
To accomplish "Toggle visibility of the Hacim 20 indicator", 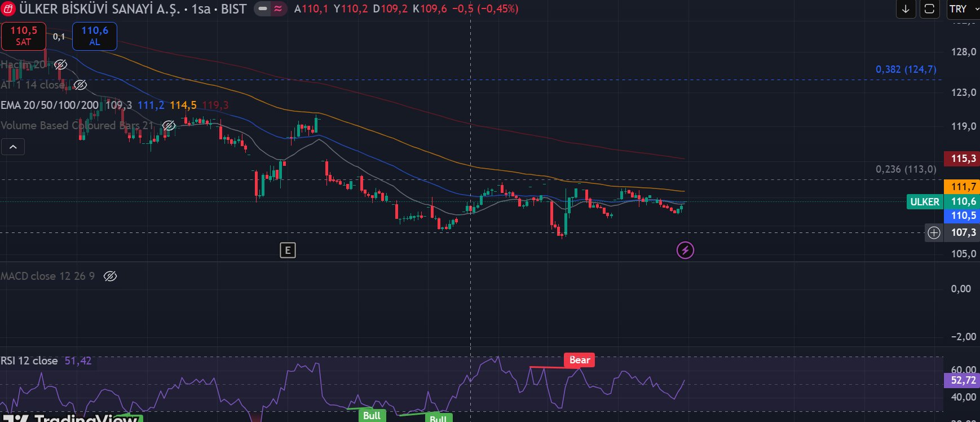I will [x=60, y=64].
